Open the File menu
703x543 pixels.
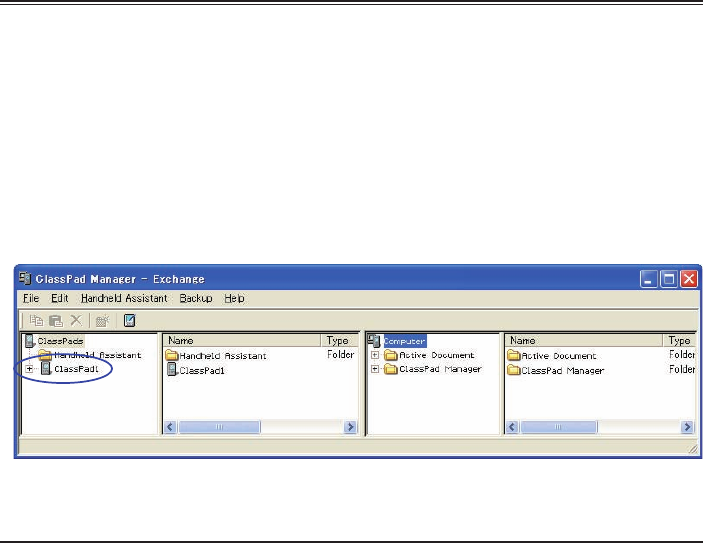[x=31, y=298]
